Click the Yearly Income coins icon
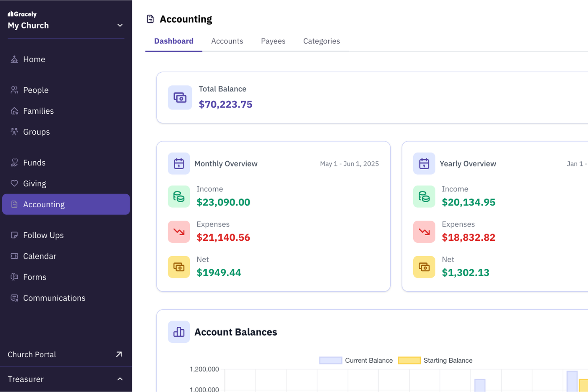This screenshot has width=588, height=392. pos(424,197)
